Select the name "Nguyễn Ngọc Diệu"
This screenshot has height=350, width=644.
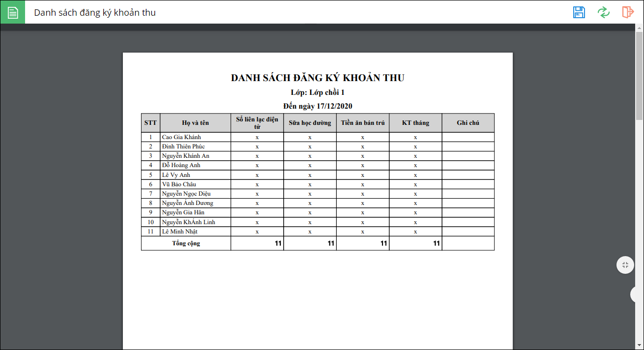point(186,194)
